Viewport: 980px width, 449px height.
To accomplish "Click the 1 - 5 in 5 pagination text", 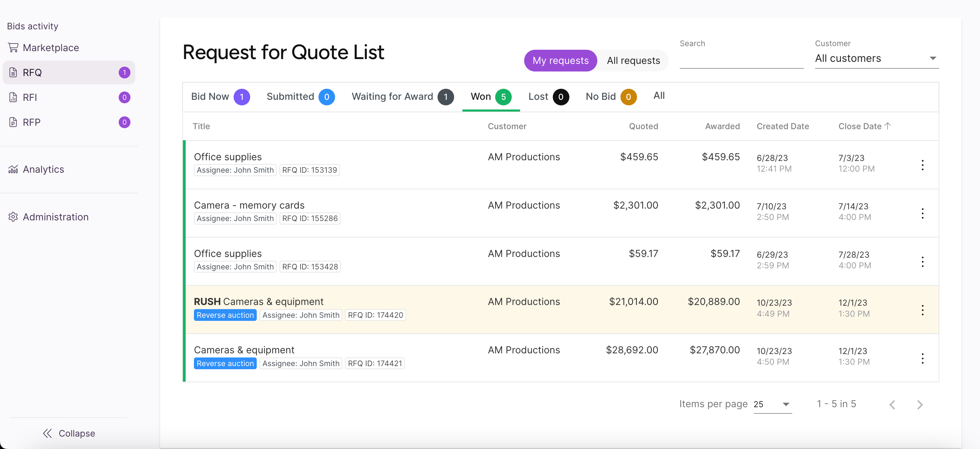I will [836, 404].
